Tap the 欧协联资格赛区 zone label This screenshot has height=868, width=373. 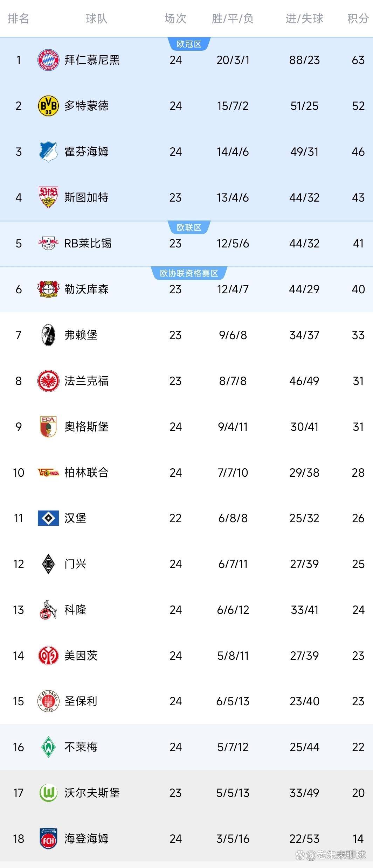(189, 273)
